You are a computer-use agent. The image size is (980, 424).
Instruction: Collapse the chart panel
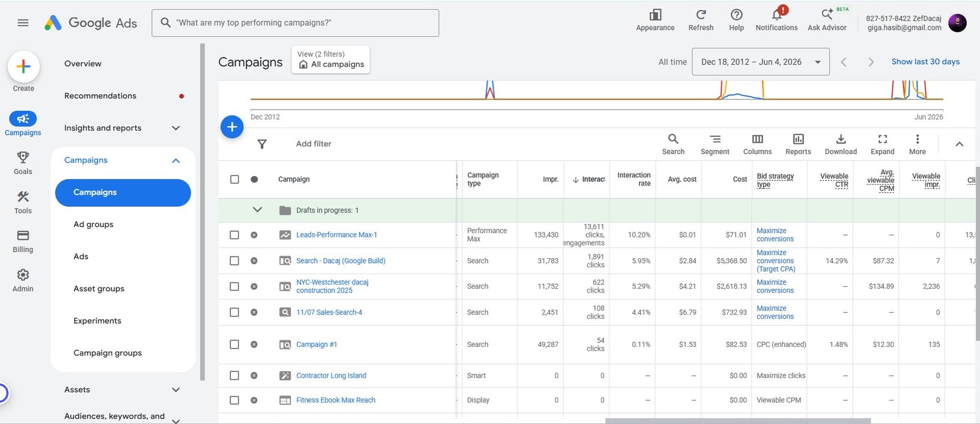[959, 144]
